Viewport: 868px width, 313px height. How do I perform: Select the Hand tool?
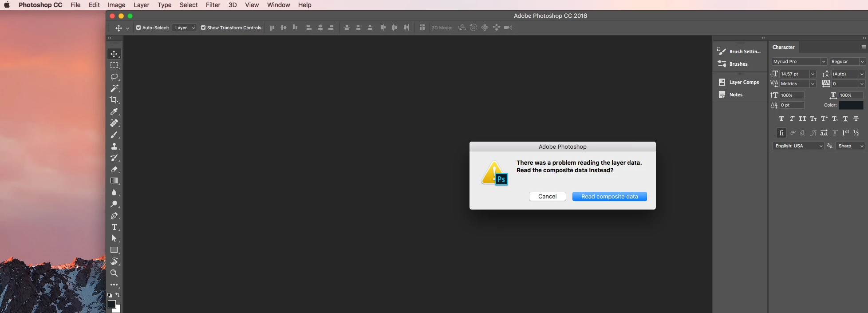pyautogui.click(x=114, y=261)
